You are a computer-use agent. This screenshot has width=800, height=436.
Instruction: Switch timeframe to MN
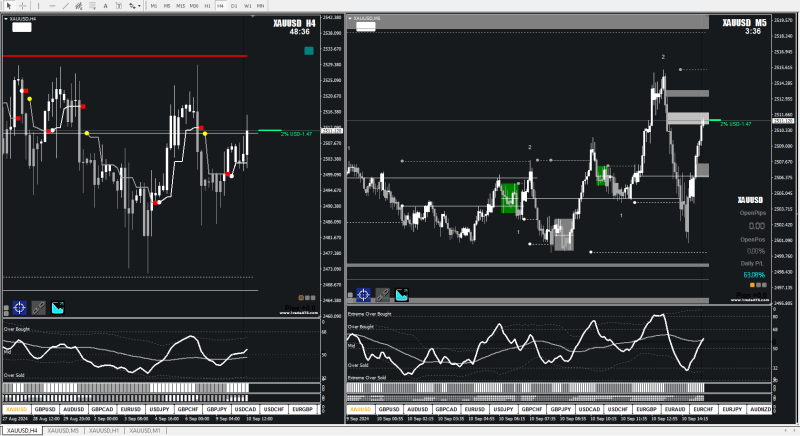coord(260,6)
